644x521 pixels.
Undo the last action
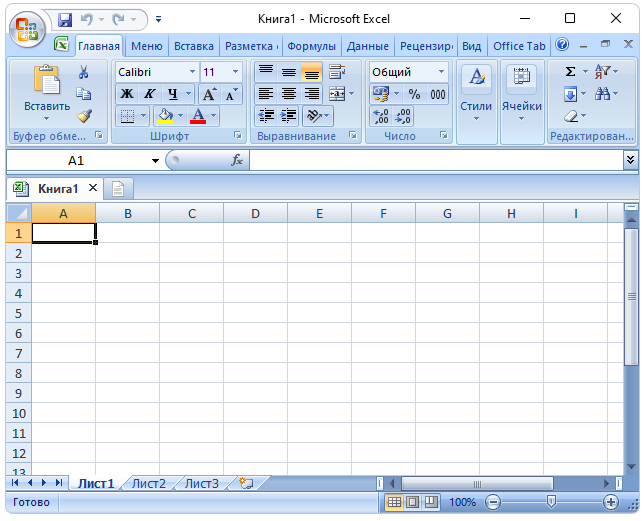[87, 19]
